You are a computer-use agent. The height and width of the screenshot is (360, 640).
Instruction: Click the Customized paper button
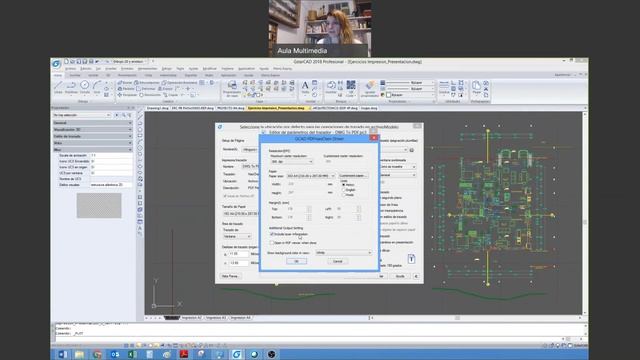(x=353, y=176)
